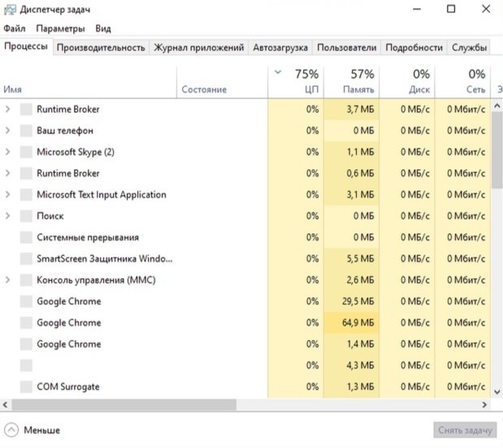Screen dimensions: 503x448
Task: Click the Консоль управления (MMC) icon
Action: click(26, 281)
